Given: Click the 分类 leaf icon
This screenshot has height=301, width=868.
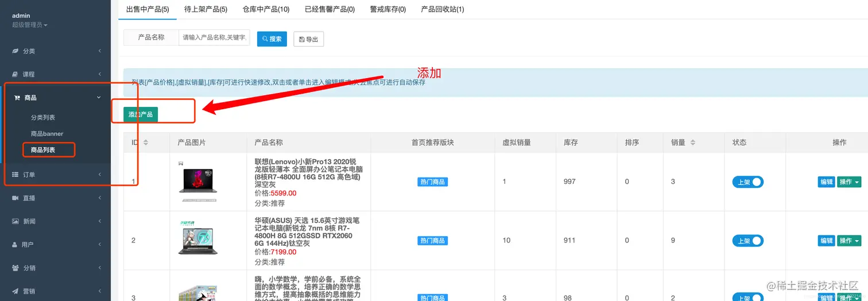Looking at the screenshot, I should click(16, 51).
